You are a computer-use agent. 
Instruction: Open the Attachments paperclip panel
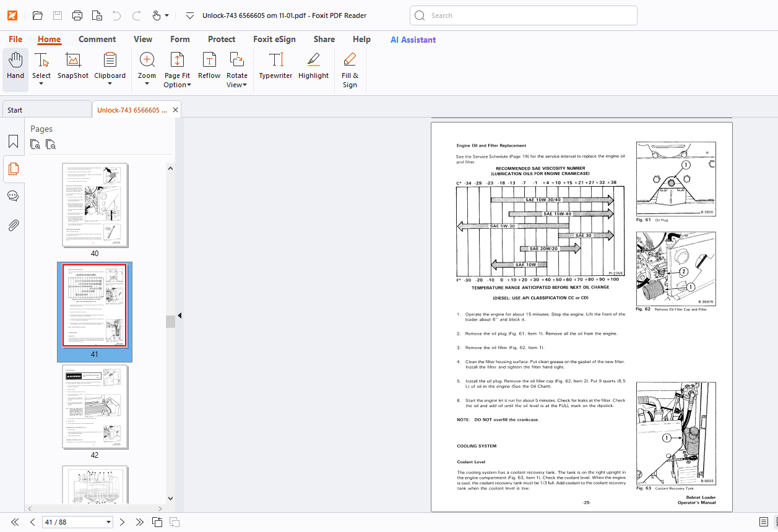click(13, 225)
